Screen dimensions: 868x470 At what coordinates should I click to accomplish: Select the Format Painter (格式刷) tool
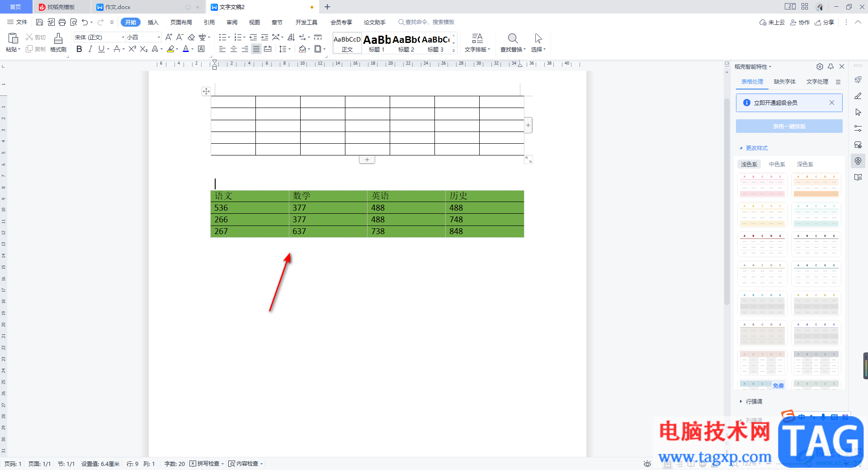[58, 43]
